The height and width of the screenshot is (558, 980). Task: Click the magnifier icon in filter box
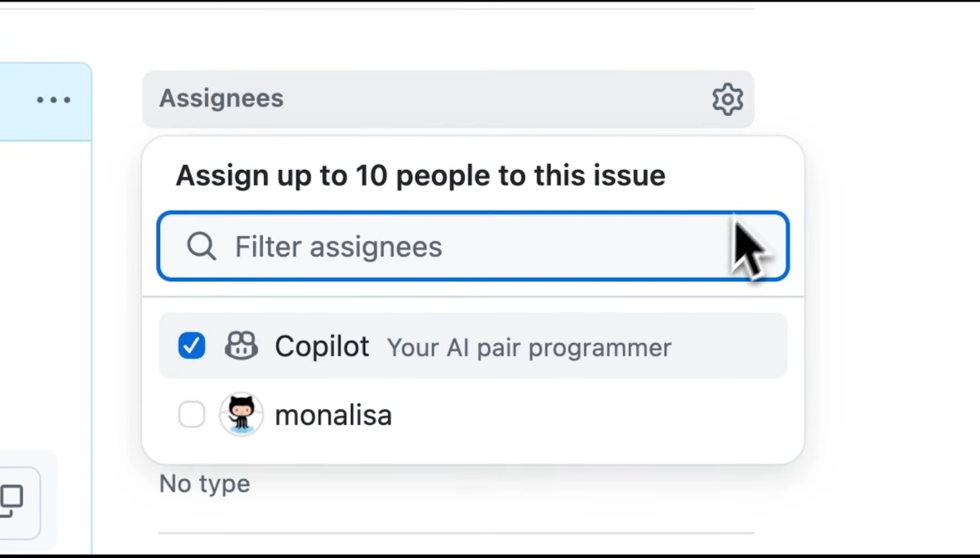point(201,246)
